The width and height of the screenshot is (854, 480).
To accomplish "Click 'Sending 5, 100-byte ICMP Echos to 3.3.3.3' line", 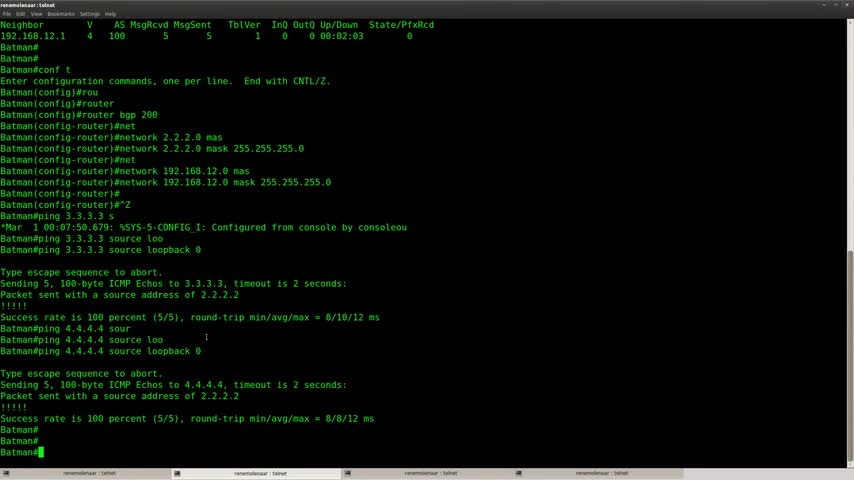I will click(174, 284).
